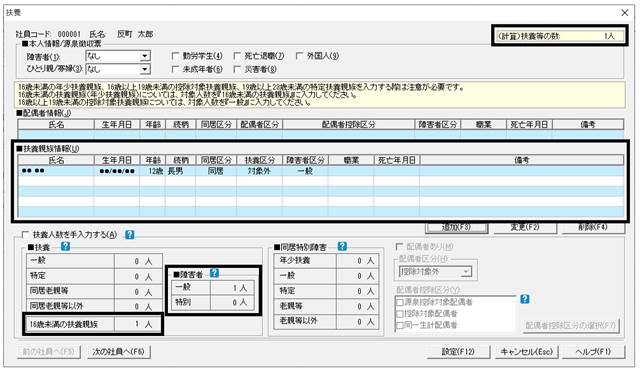Click 削除(F4) button
The image size is (642, 371).
click(x=593, y=227)
